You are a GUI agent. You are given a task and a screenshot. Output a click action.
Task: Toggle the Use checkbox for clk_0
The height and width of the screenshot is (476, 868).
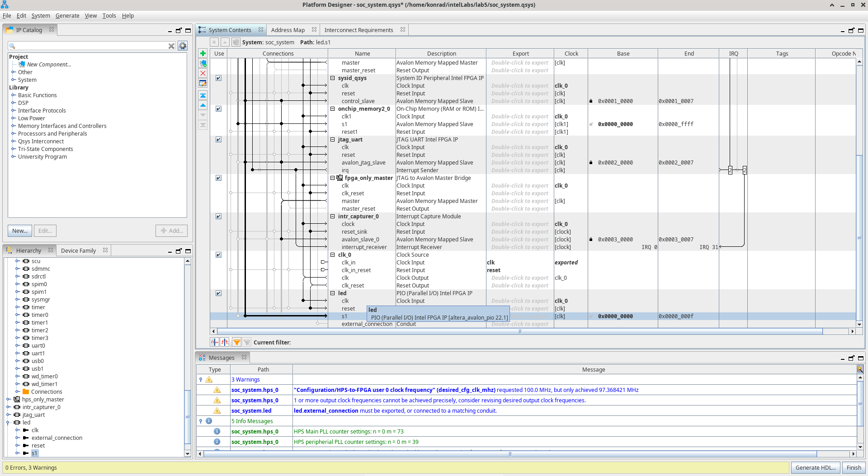point(218,255)
